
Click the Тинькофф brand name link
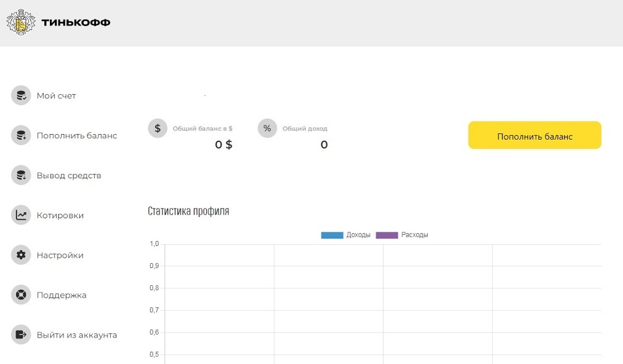point(76,22)
